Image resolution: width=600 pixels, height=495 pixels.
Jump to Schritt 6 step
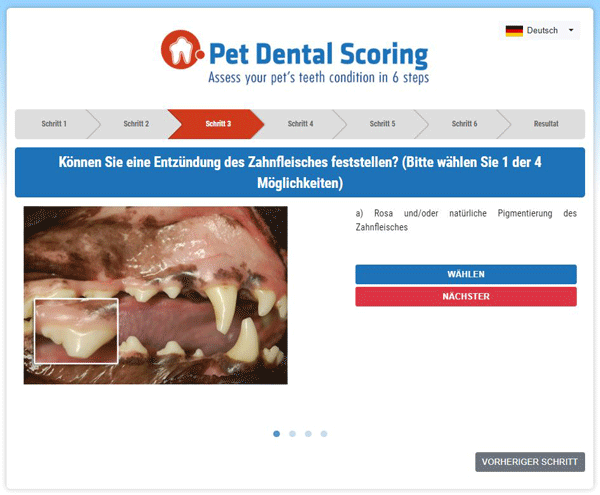(x=464, y=124)
